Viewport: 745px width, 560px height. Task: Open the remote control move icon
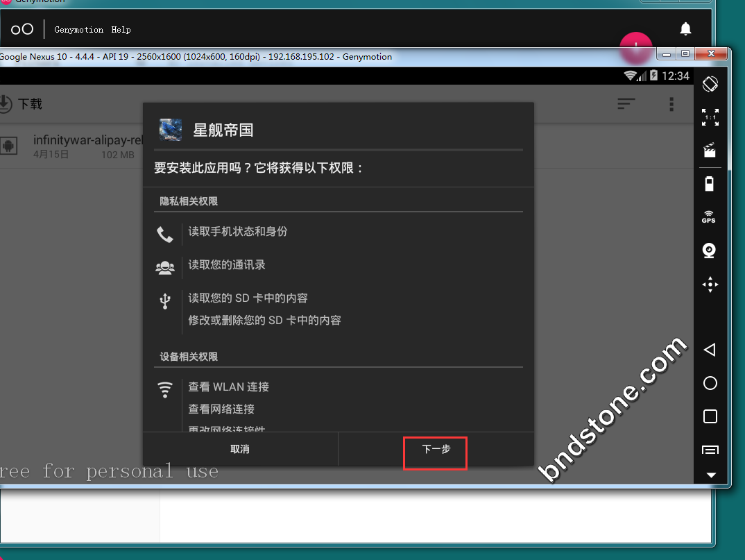(710, 285)
